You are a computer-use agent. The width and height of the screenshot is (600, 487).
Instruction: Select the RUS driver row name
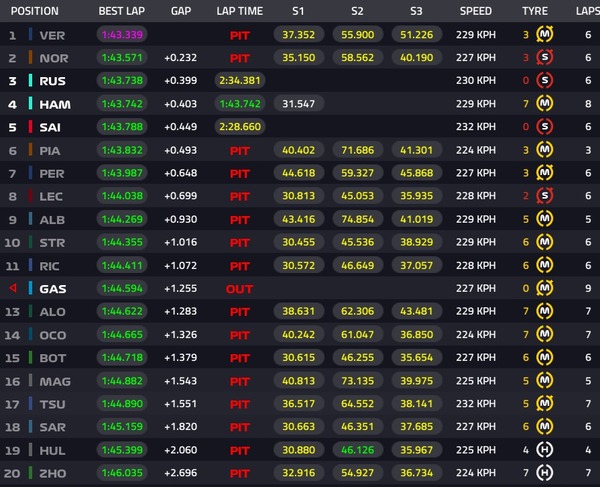(x=52, y=81)
